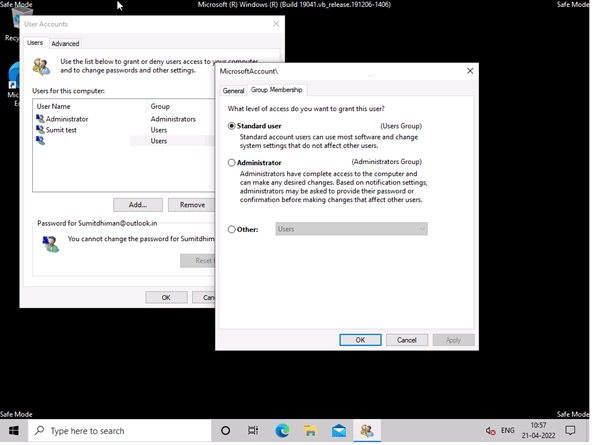This screenshot has height=445, width=602.
Task: Expand the Other group dropdown list
Action: point(422,229)
